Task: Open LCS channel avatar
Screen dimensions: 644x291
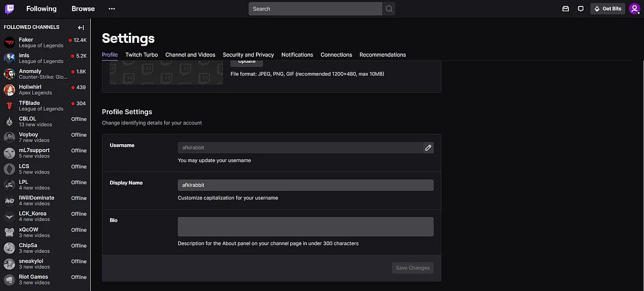Action: tap(10, 169)
